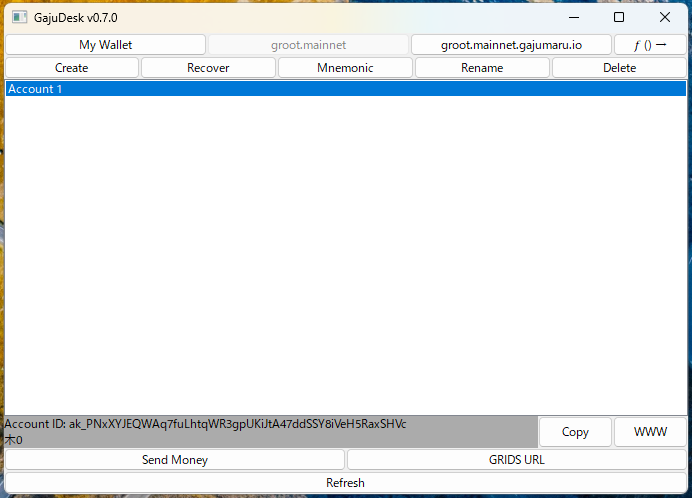The image size is (692, 498).
Task: Click Send Money
Action: click(x=175, y=460)
